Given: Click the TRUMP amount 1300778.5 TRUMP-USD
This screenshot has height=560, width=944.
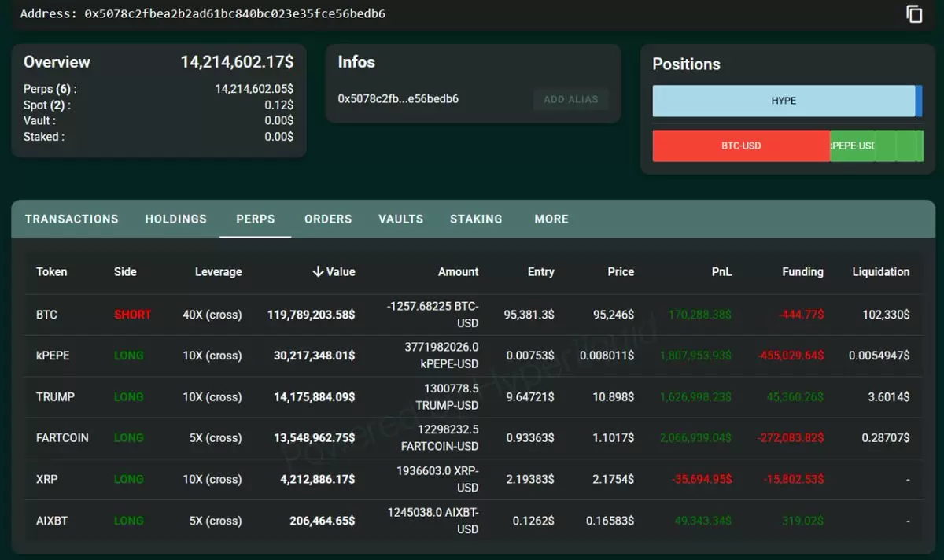Looking at the screenshot, I should click(447, 397).
